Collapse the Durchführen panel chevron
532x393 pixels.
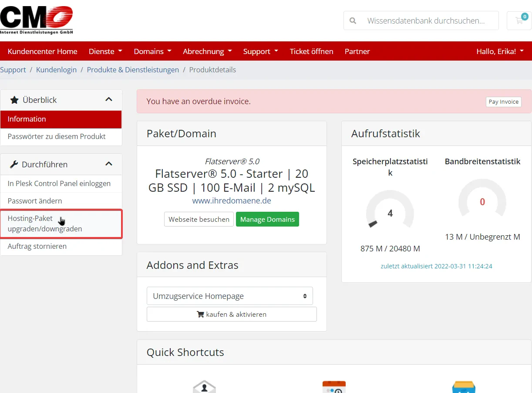point(109,164)
